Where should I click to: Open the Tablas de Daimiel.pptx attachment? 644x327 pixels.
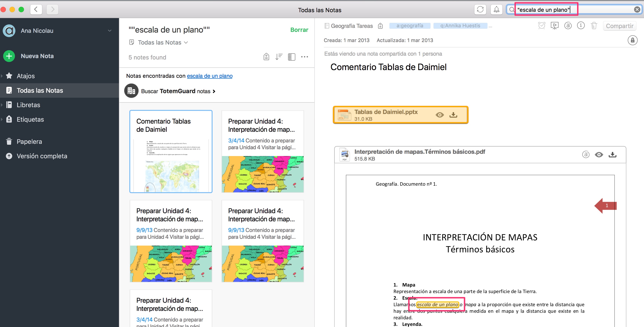400,115
